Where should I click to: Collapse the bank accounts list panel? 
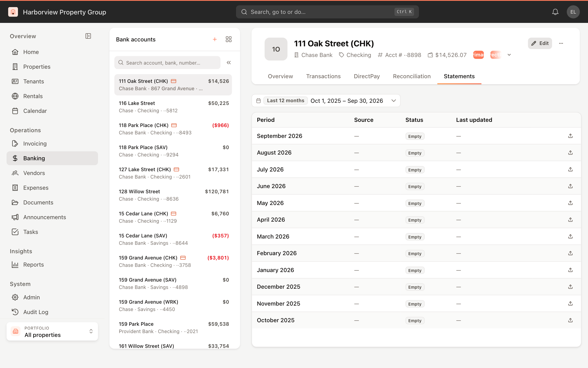(x=229, y=63)
